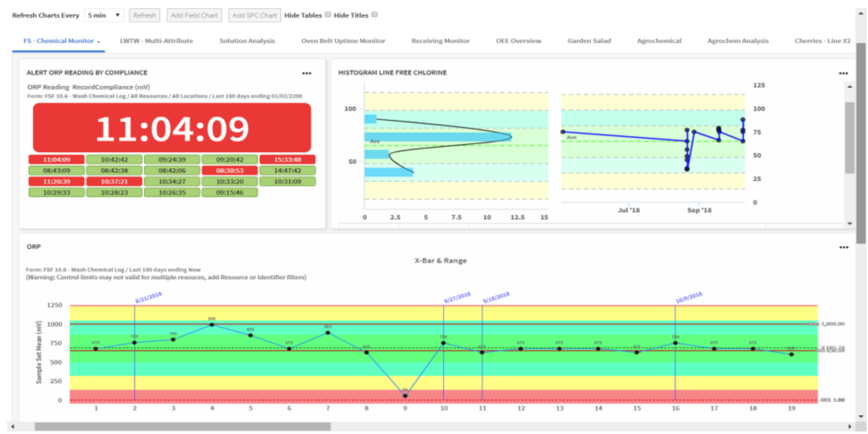
Task: Open the Histogram Line Free Chlorine ellipsis menu
Action: tap(843, 73)
